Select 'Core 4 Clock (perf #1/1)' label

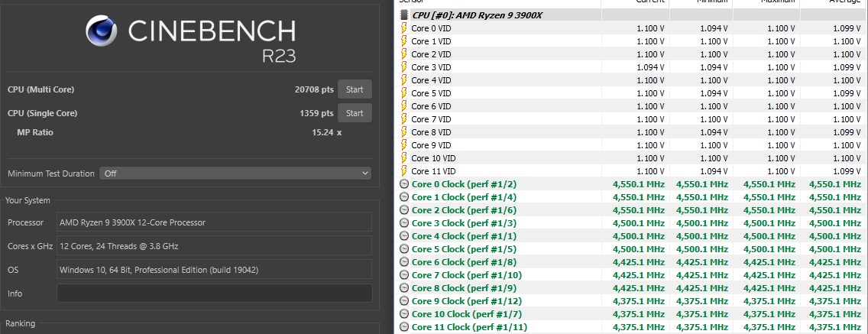tap(464, 236)
